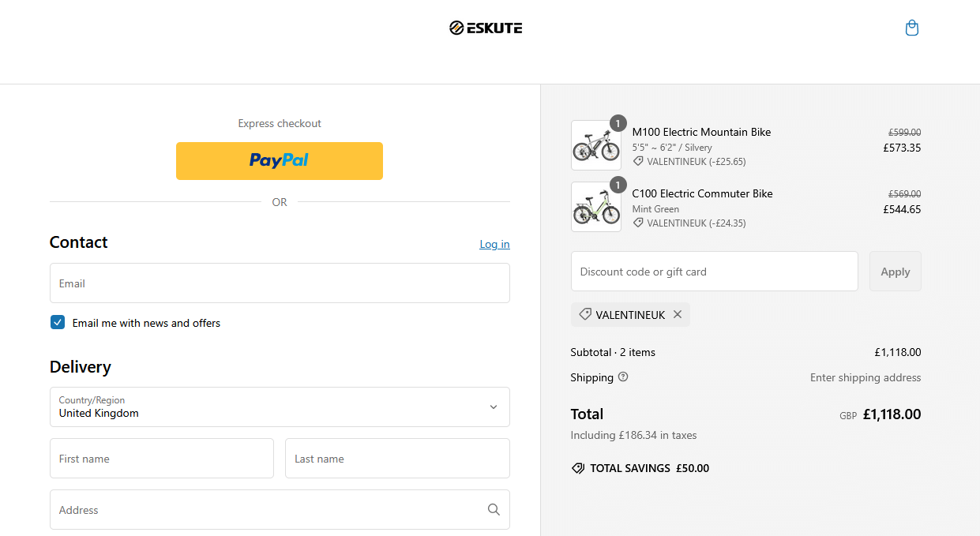This screenshot has height=536, width=980.
Task: Open the Country/Region dropdown
Action: pyautogui.click(x=280, y=407)
